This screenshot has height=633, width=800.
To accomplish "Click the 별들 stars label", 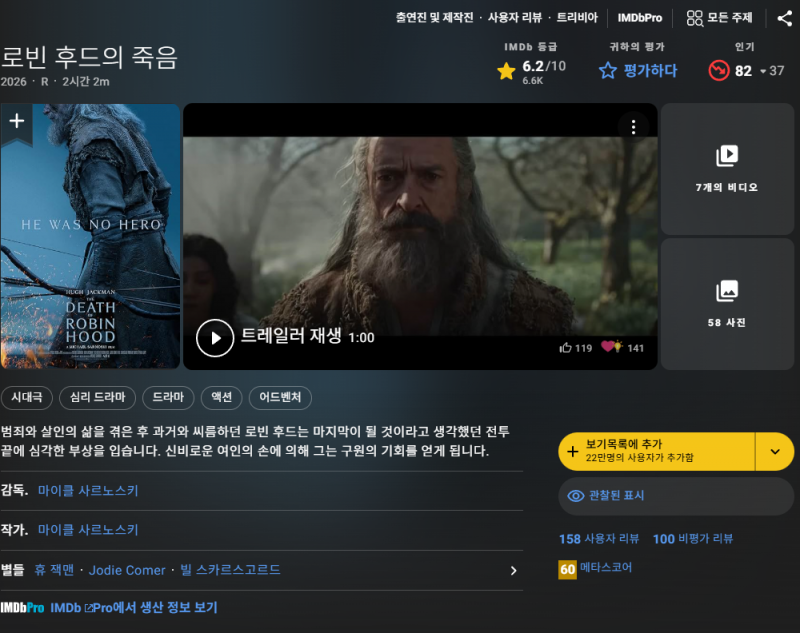I will tap(13, 570).
